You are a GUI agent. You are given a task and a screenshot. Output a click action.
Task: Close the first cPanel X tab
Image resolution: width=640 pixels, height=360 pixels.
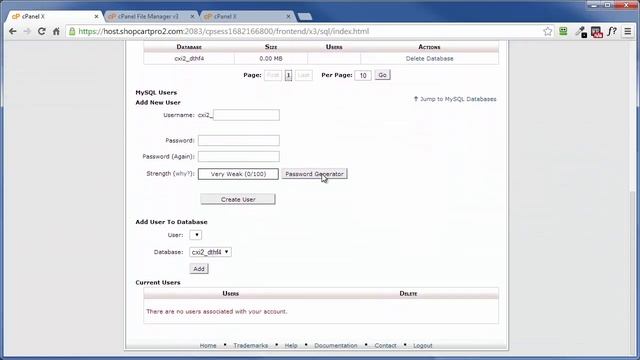(x=96, y=16)
